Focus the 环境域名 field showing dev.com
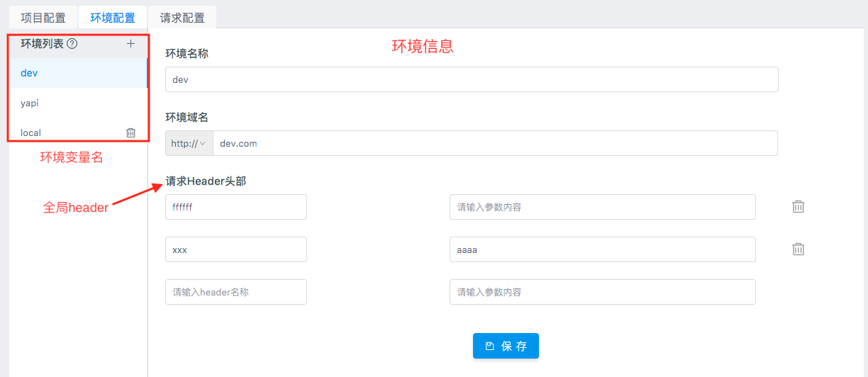The height and width of the screenshot is (377, 868). [494, 143]
